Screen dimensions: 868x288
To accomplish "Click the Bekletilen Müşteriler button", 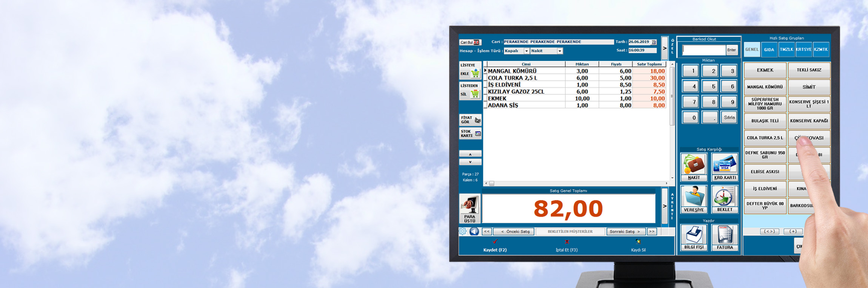I will coord(570,232).
